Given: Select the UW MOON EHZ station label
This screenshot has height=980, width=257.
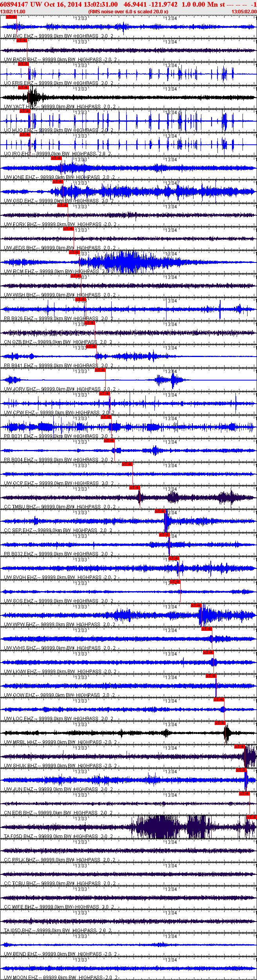Looking at the screenshot, I should pyautogui.click(x=21, y=977).
